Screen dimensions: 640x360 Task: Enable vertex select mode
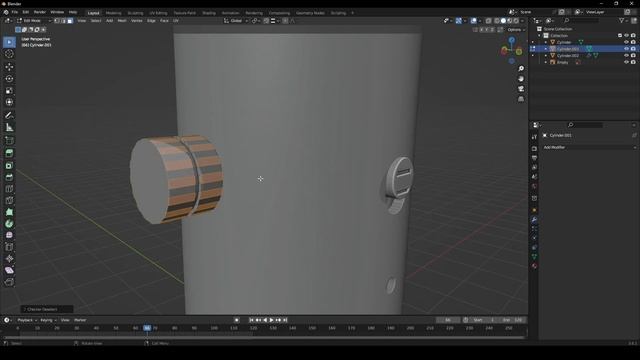pos(57,20)
